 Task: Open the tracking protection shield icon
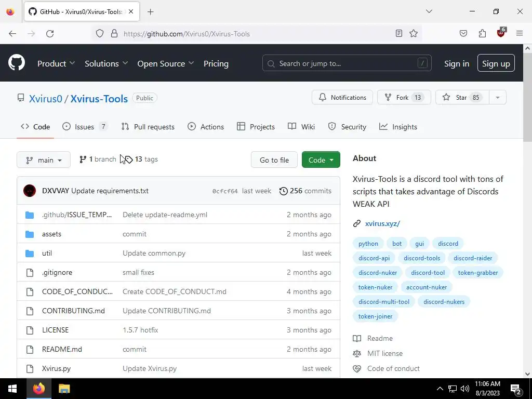[x=99, y=34]
